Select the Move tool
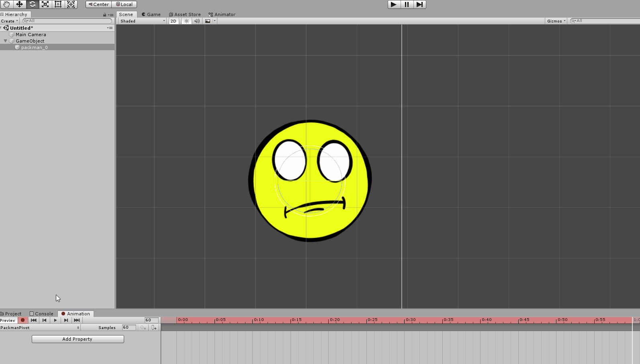 click(19, 4)
